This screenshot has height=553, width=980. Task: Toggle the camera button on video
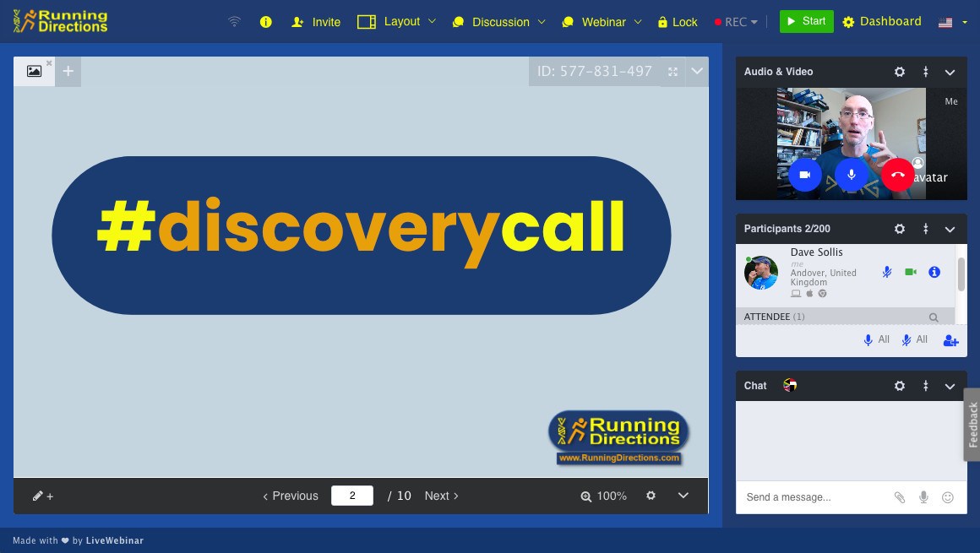805,175
